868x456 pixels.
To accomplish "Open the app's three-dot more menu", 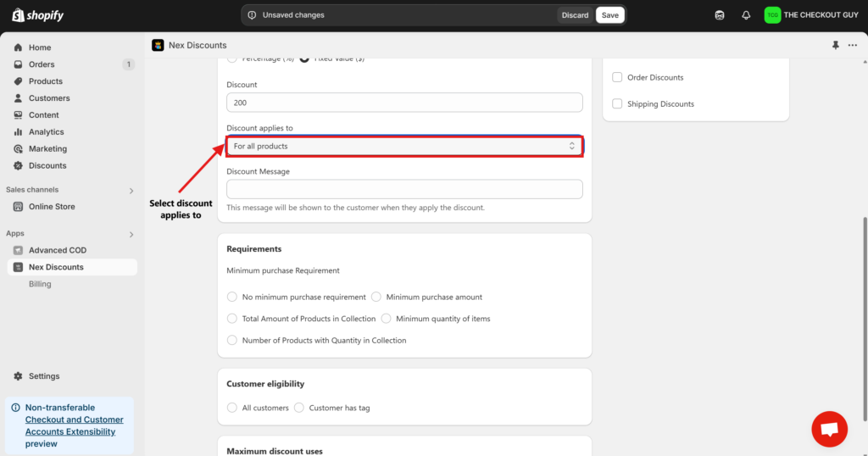I will pyautogui.click(x=853, y=46).
